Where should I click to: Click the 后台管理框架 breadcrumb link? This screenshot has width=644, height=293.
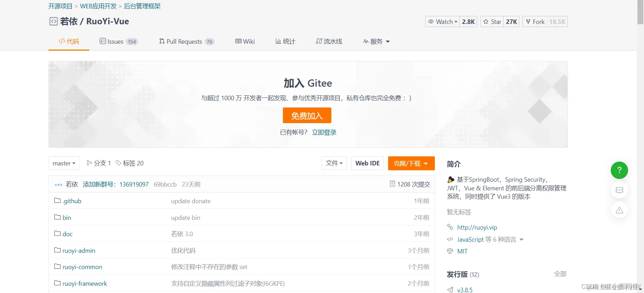click(142, 6)
